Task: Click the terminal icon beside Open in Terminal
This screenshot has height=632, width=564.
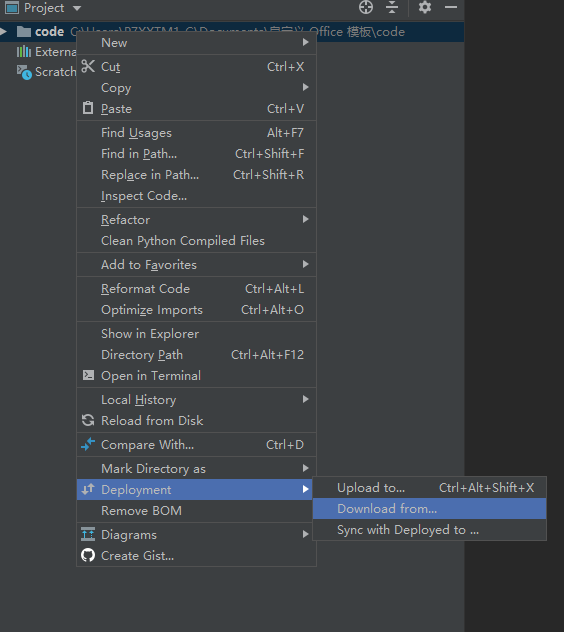Action: point(88,375)
